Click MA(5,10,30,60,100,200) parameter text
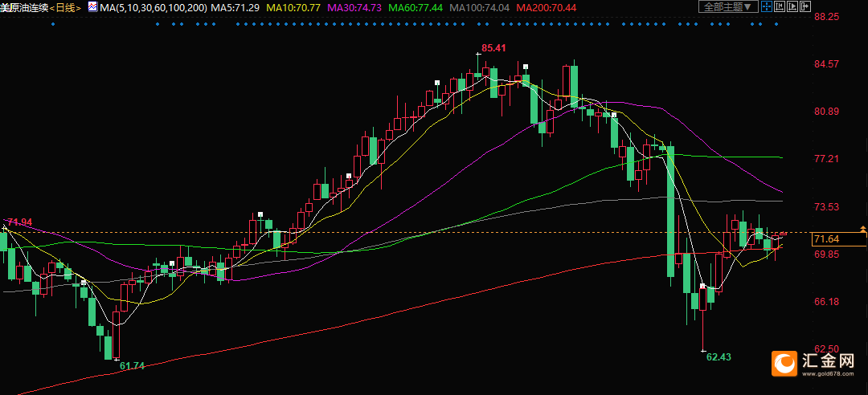 point(154,7)
